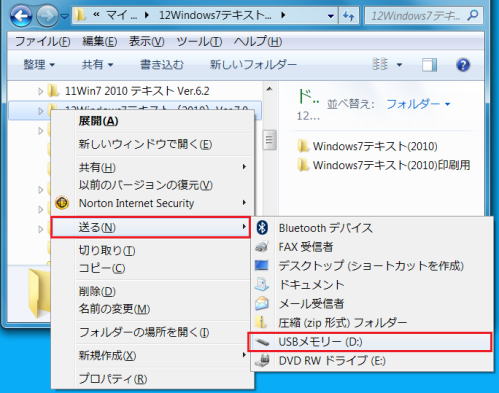The height and width of the screenshot is (393, 499).
Task: Open the view options dropdown arrow
Action: 399,65
